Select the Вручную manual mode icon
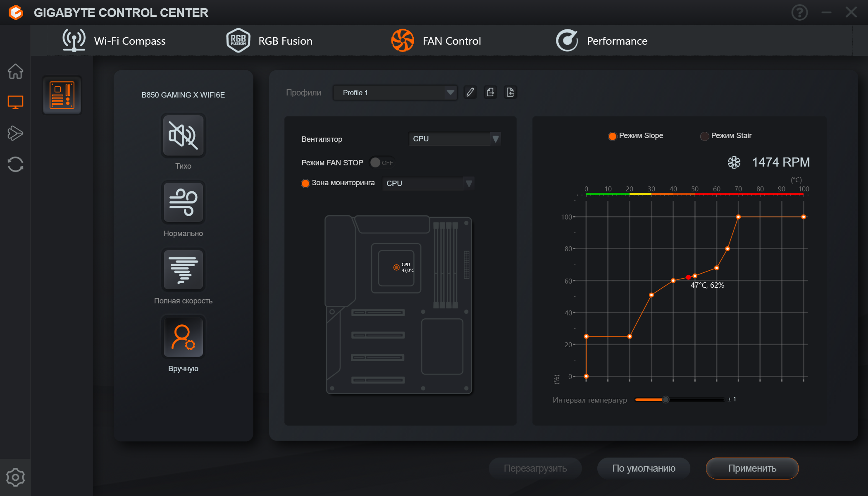This screenshot has width=868, height=496. pos(183,337)
